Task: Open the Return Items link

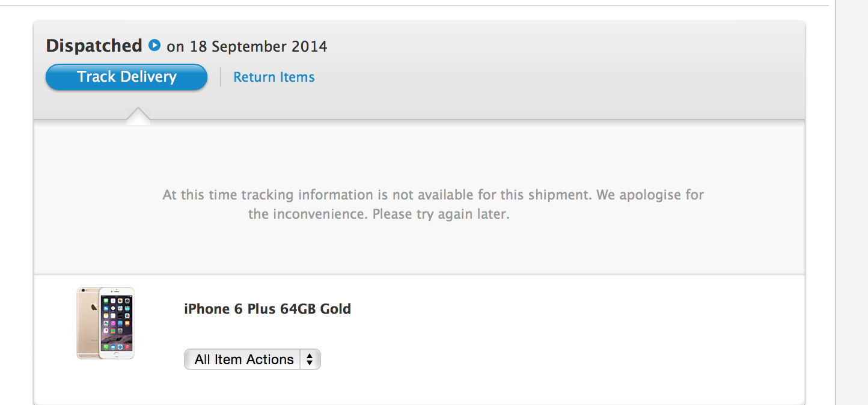Action: (x=274, y=77)
